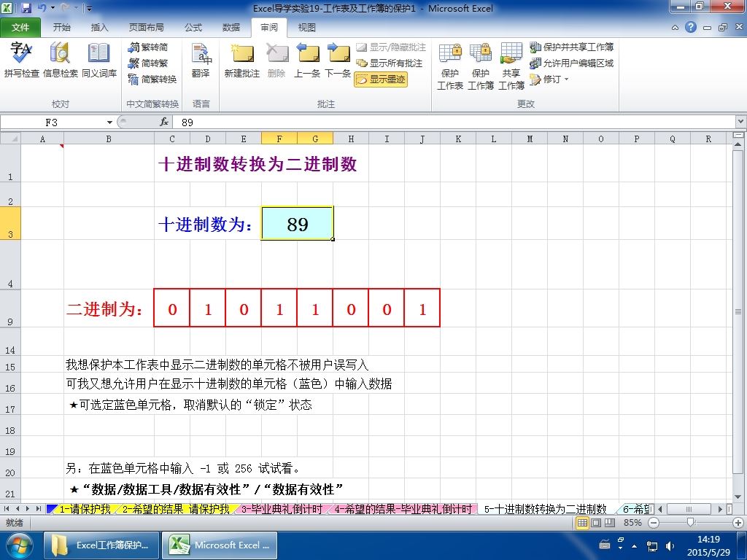Open sheet tab 1-请保护我
Screen dimensions: 747x560
point(84,509)
